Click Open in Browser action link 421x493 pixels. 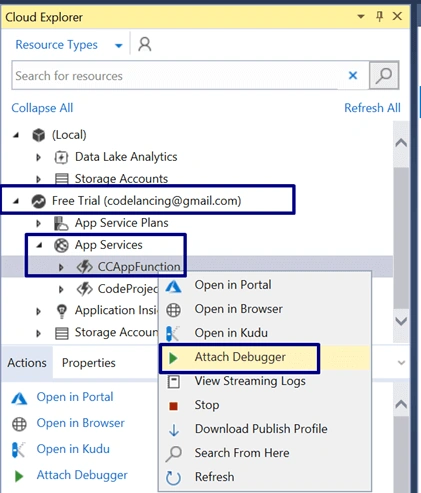point(80,423)
